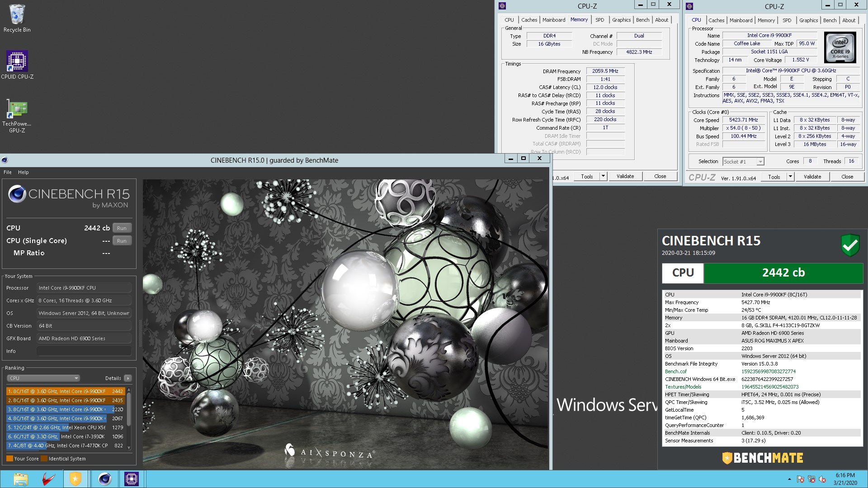Click the Textures/Models link in BenchMate
This screenshot has height=488, width=868.
tap(683, 387)
